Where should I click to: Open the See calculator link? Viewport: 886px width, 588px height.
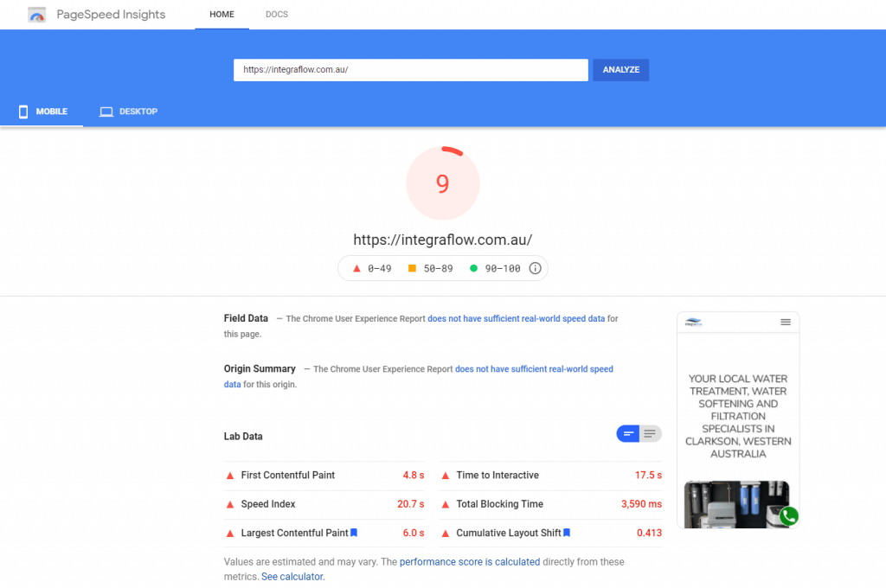(x=292, y=575)
